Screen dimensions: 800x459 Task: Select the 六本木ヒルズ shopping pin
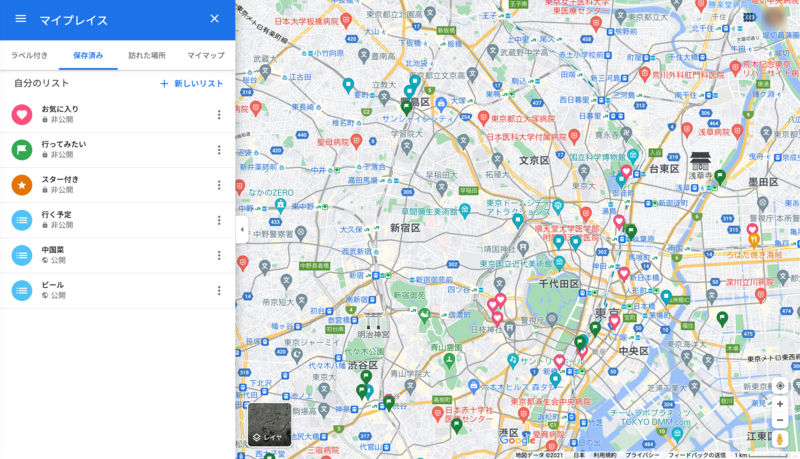coord(473,386)
